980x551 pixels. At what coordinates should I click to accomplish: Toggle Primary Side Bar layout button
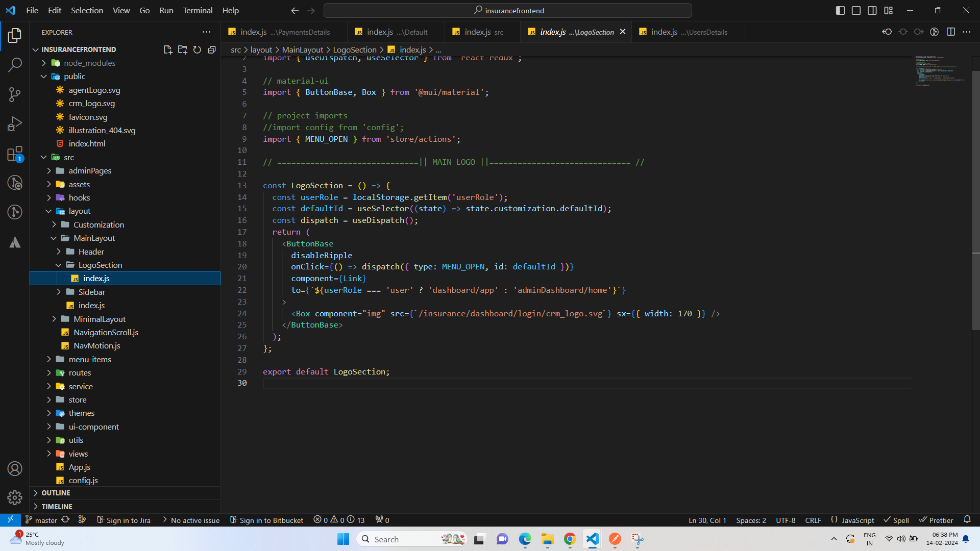coord(840,10)
